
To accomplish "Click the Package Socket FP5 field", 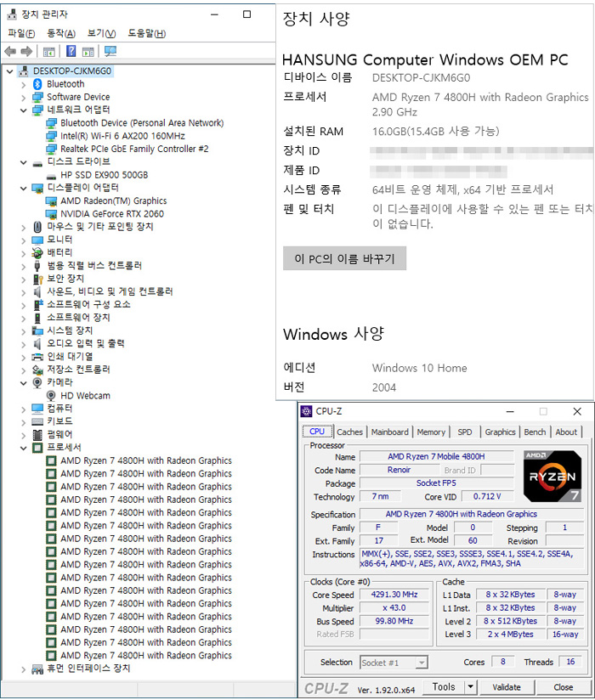I will tap(436, 483).
